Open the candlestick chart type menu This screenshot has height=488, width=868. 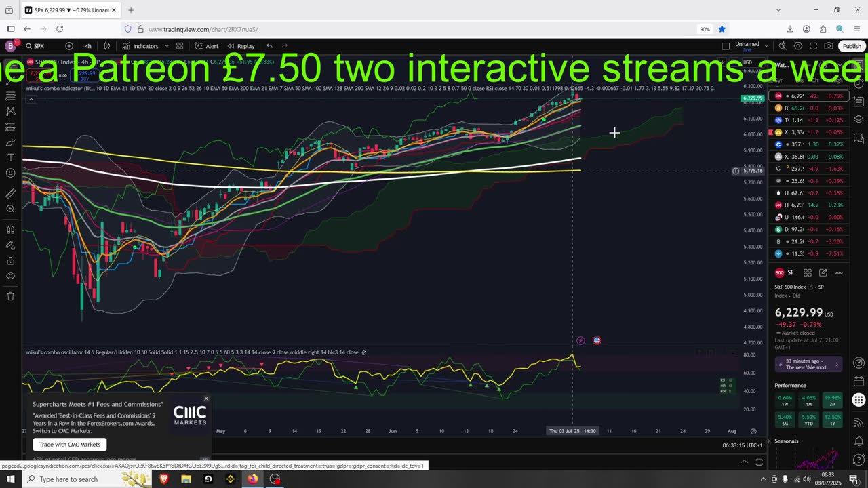107,46
